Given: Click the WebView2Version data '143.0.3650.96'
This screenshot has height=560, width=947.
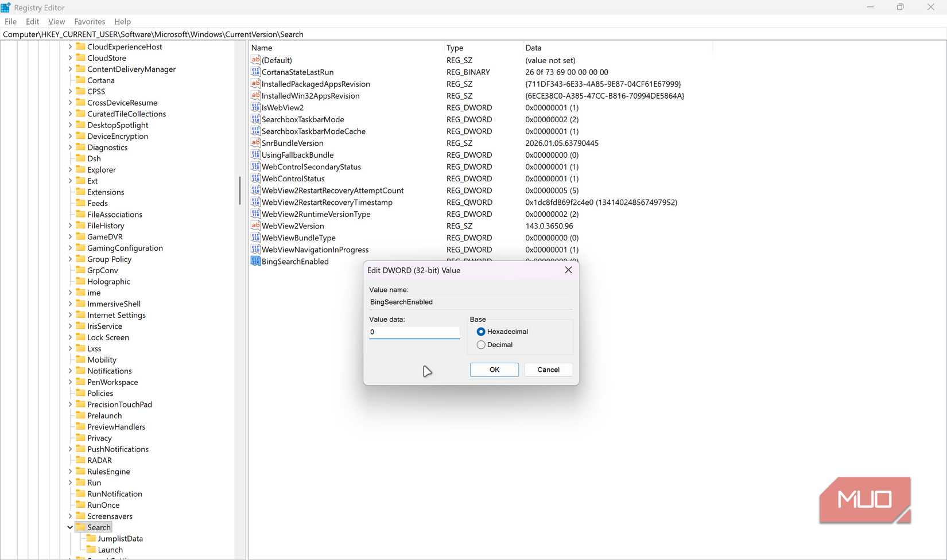Looking at the screenshot, I should point(549,226).
